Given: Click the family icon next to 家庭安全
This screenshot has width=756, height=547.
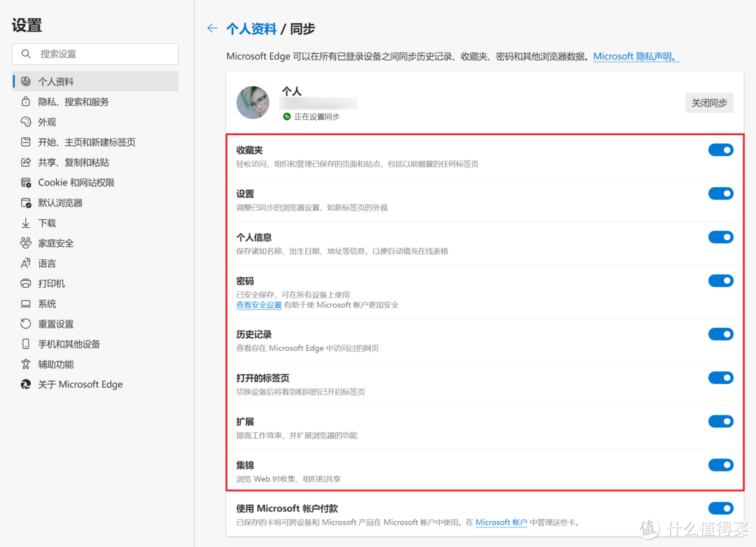Looking at the screenshot, I should tap(26, 242).
